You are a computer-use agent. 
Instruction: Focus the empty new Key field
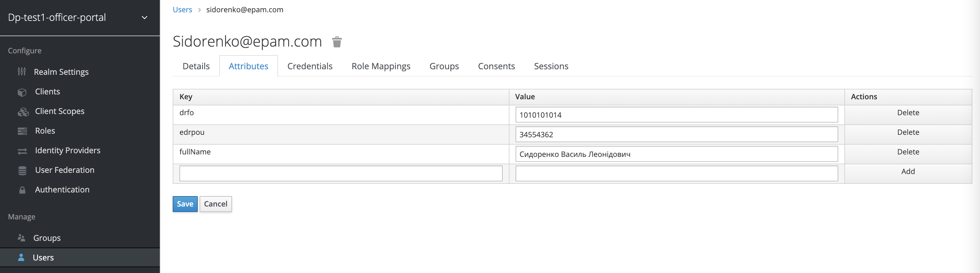[x=341, y=174]
